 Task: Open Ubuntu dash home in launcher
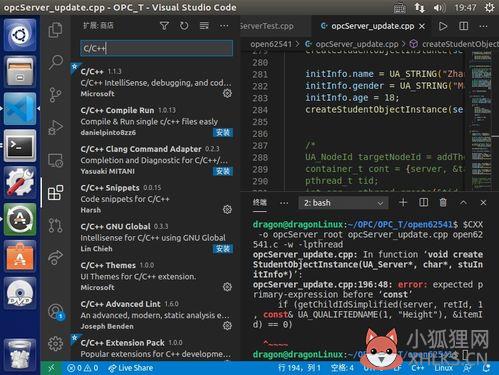(20, 35)
